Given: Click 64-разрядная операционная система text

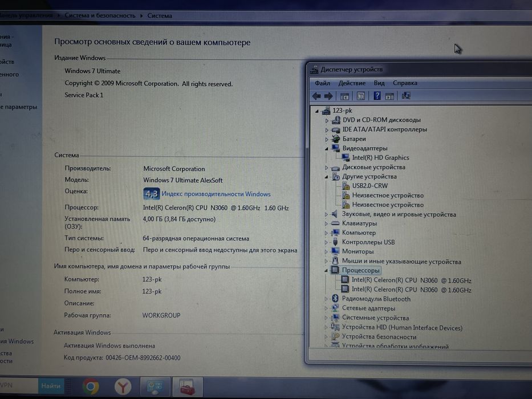Looking at the screenshot, I should click(196, 238).
